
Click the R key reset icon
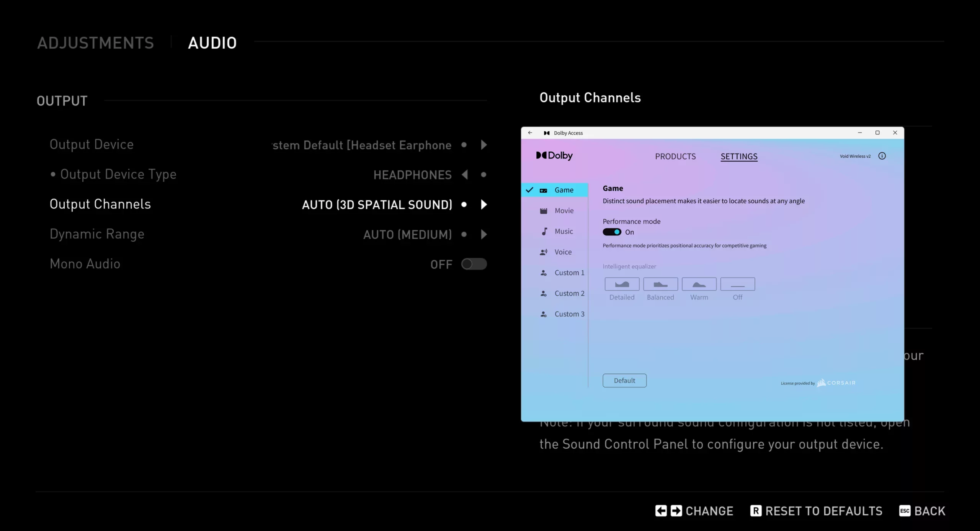click(756, 511)
